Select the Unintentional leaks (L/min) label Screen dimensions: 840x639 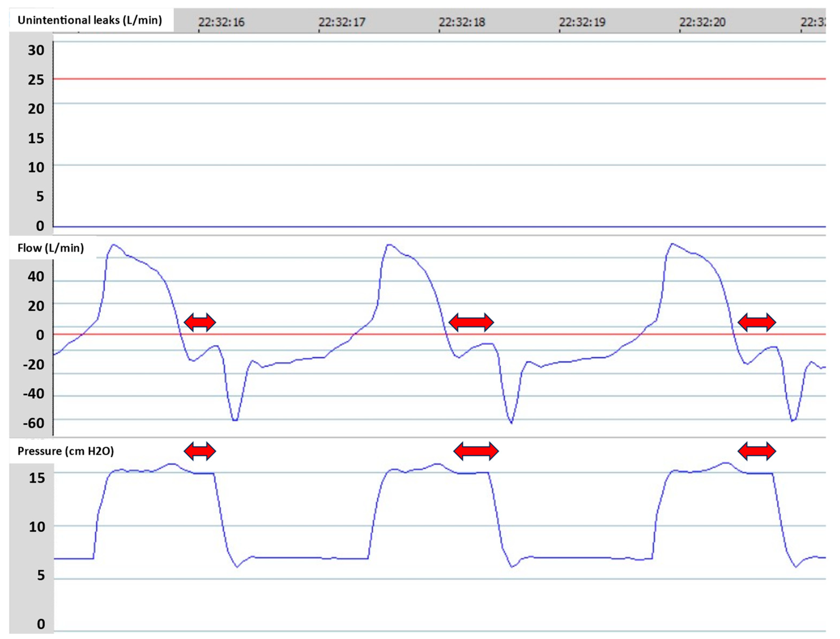coord(90,20)
